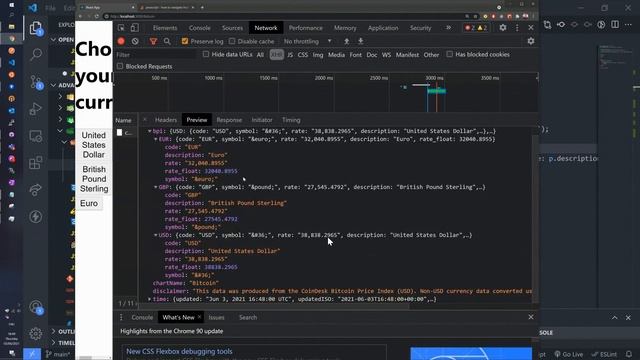Open Network settings gear icon
Viewport: 640px width, 360px height.
(531, 41)
